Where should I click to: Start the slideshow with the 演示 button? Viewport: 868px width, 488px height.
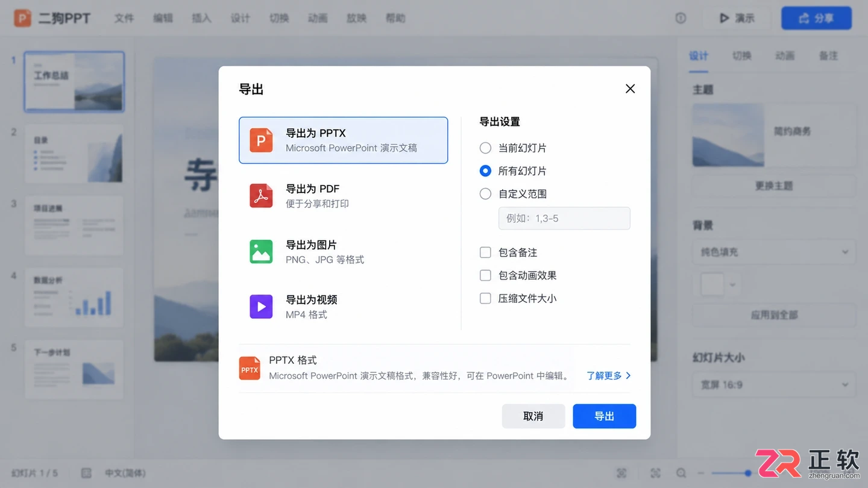click(x=737, y=18)
